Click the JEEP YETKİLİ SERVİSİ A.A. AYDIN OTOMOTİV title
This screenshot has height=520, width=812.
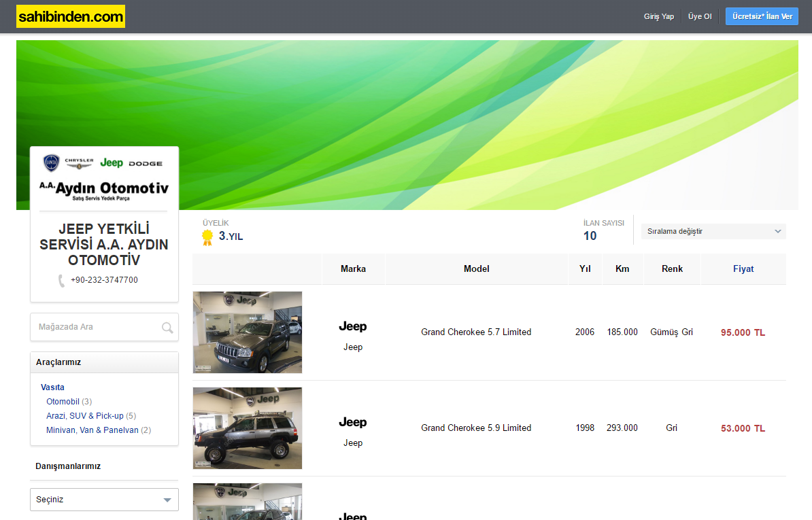click(x=104, y=244)
